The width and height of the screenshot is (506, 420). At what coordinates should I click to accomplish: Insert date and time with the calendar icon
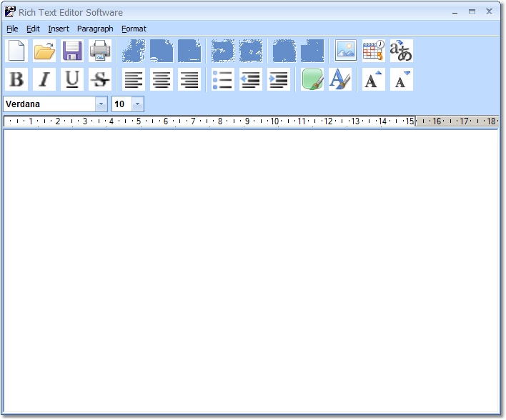(373, 51)
